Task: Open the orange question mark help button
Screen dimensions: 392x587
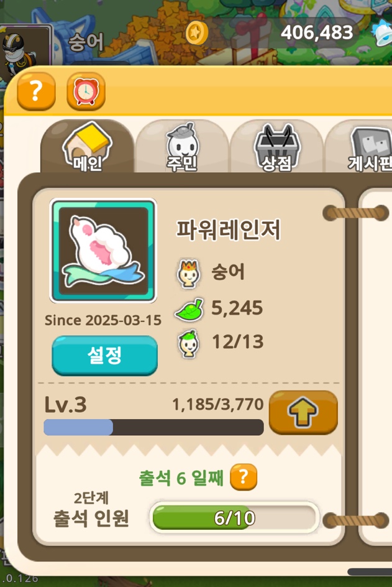Action: pyautogui.click(x=36, y=91)
